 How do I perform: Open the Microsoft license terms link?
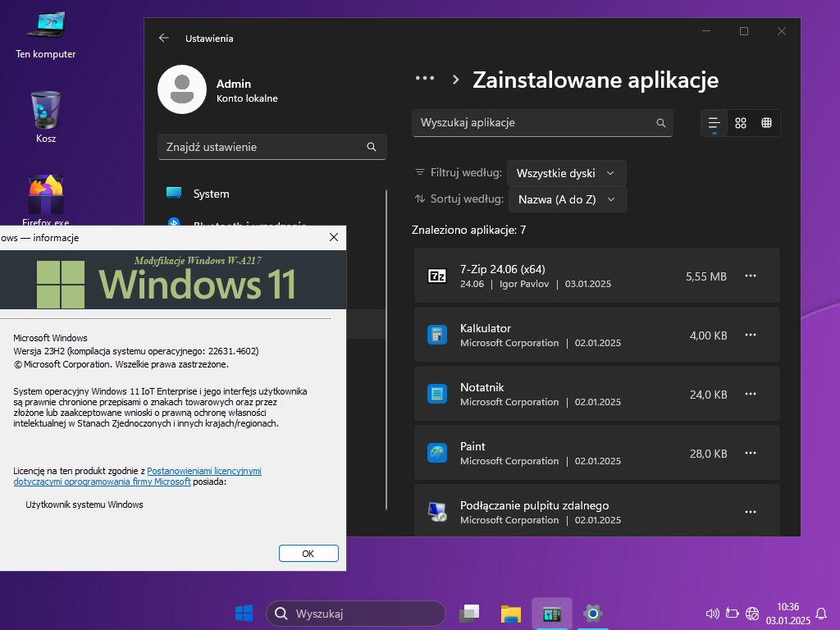pos(203,472)
